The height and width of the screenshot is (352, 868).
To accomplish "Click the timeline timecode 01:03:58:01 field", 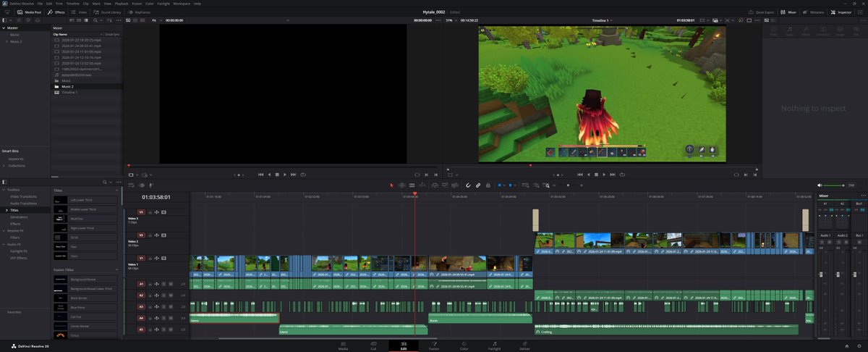I will click(156, 196).
